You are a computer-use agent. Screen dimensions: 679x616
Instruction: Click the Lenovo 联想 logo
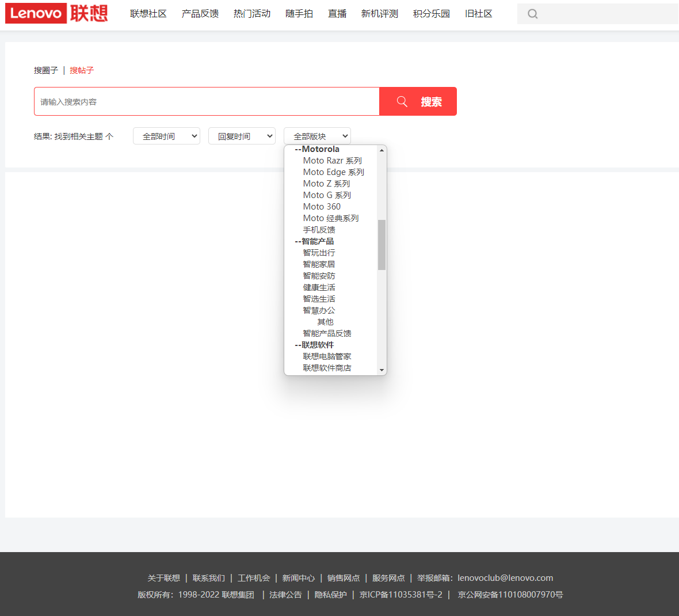(x=56, y=13)
